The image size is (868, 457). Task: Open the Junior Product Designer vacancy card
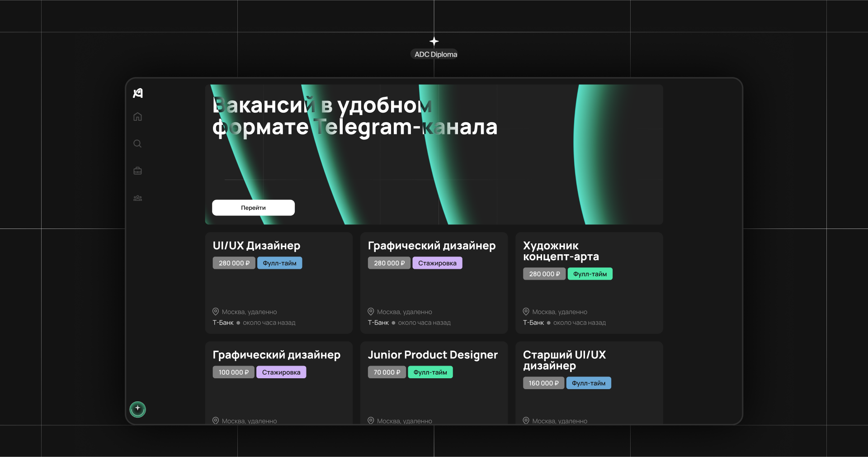tap(434, 383)
